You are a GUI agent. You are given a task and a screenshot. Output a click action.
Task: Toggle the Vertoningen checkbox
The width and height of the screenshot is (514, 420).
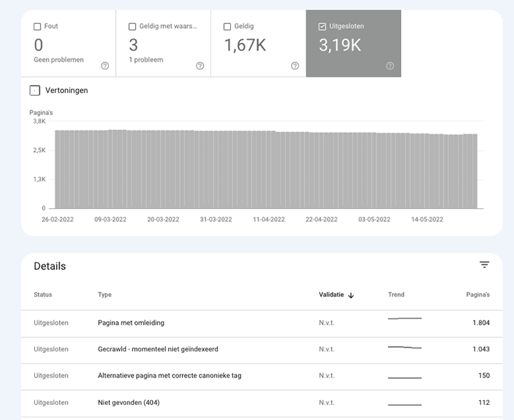(35, 90)
